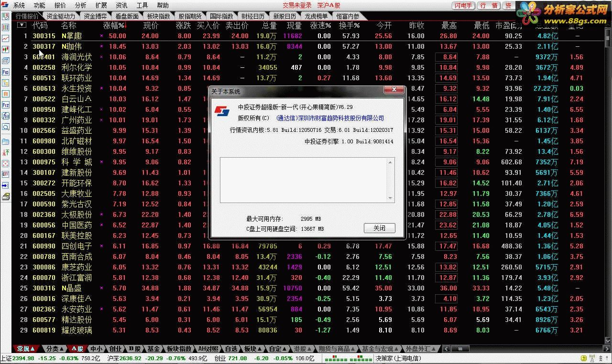This screenshot has height=364, width=612.
Task: Expand the 板块 bottom tab menu
Action: [x=260, y=349]
